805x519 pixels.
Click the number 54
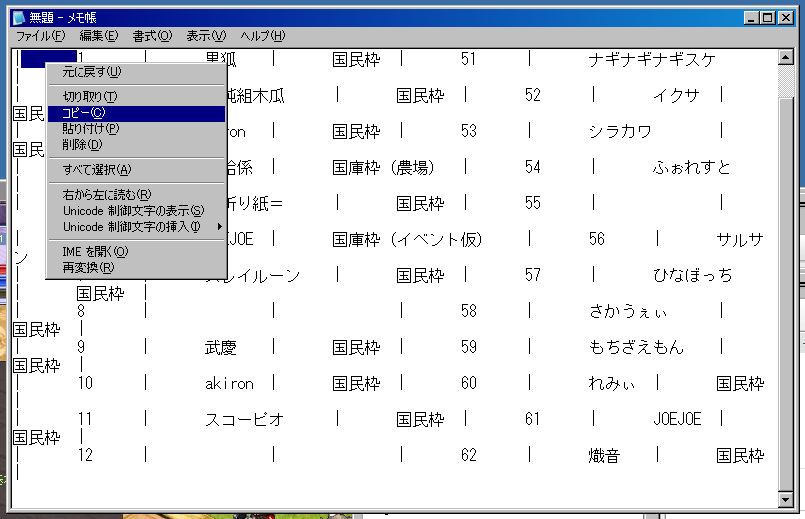coord(532,167)
